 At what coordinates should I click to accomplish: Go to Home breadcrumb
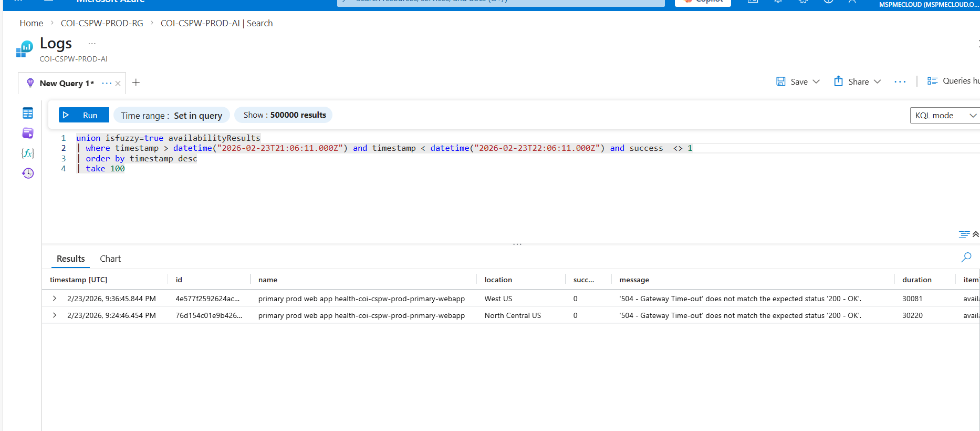[x=32, y=23]
